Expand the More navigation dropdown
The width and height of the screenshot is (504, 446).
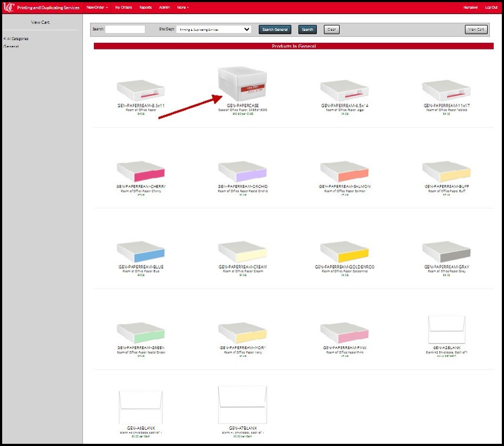[183, 7]
